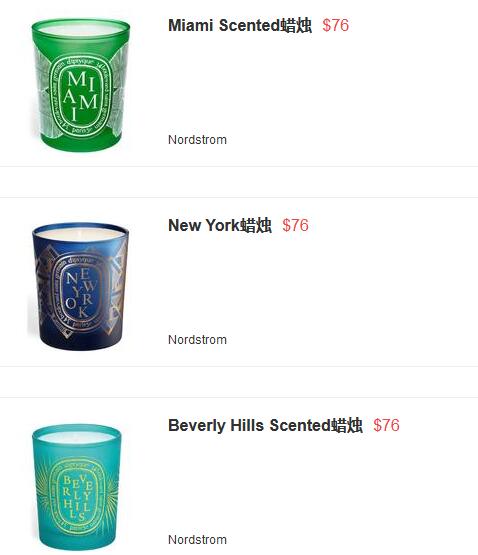Click the 蜡烛 characters after Miami Scented
The height and width of the screenshot is (555, 478).
[296, 25]
